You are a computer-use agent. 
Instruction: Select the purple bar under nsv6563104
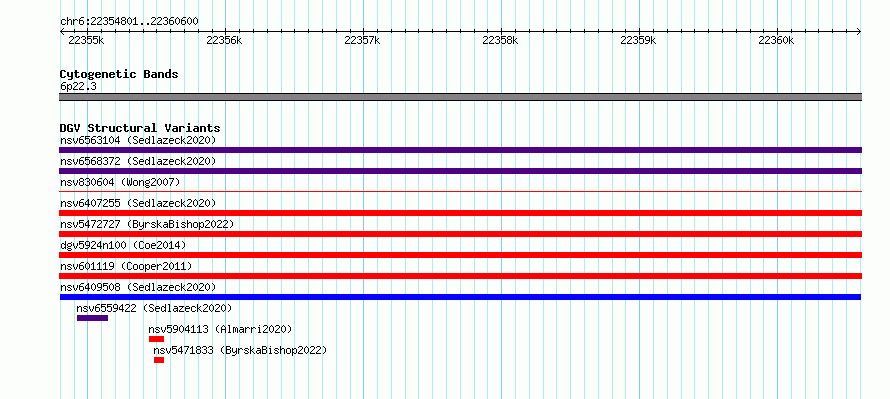[x=460, y=150]
